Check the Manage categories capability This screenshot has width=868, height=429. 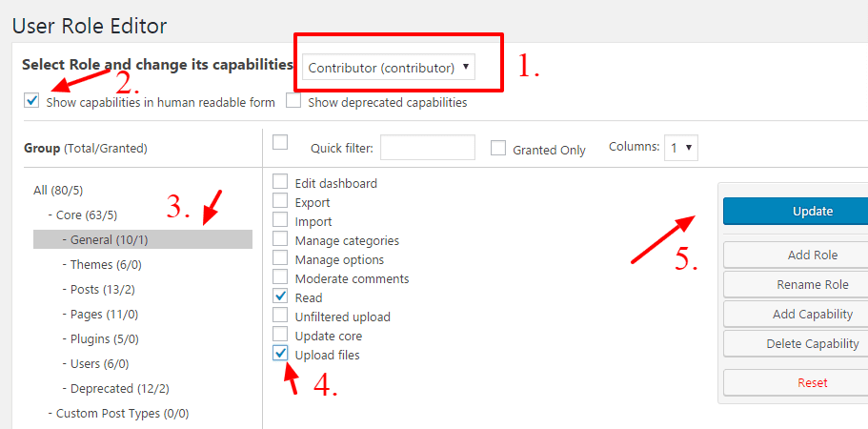point(280,238)
